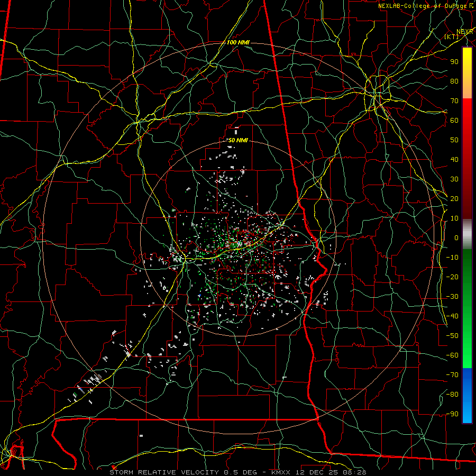Click the 0.5 DEG elevation text in caption

[242, 472]
